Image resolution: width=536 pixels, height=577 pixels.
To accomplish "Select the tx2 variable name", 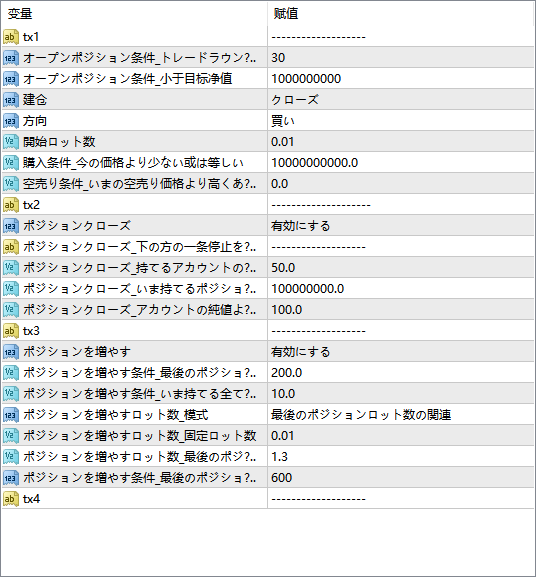I will [31, 205].
